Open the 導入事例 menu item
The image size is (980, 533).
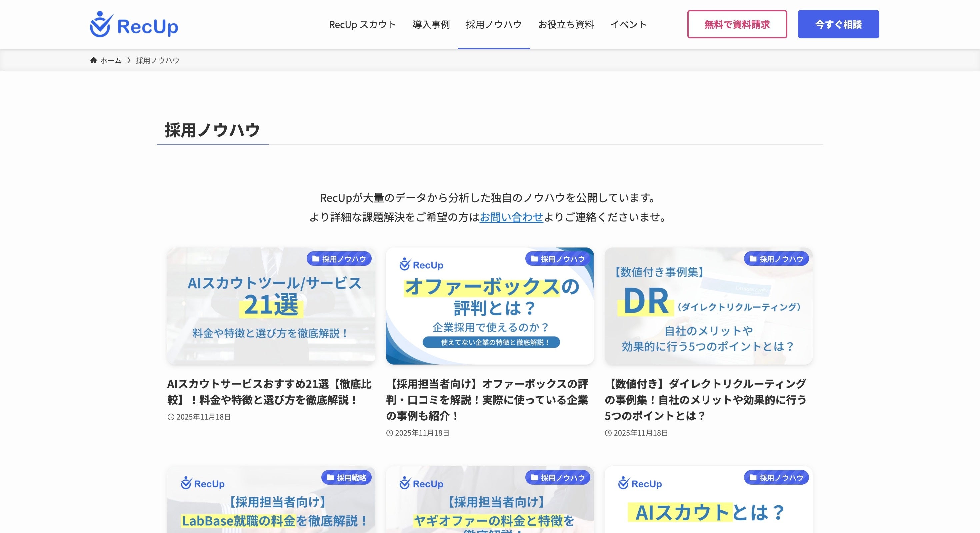coord(431,24)
